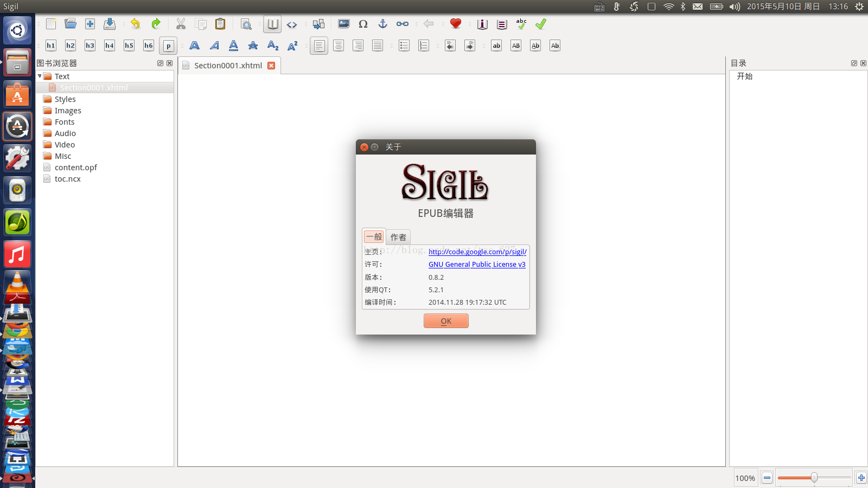
Task: Insert a hyperlink
Action: click(403, 24)
